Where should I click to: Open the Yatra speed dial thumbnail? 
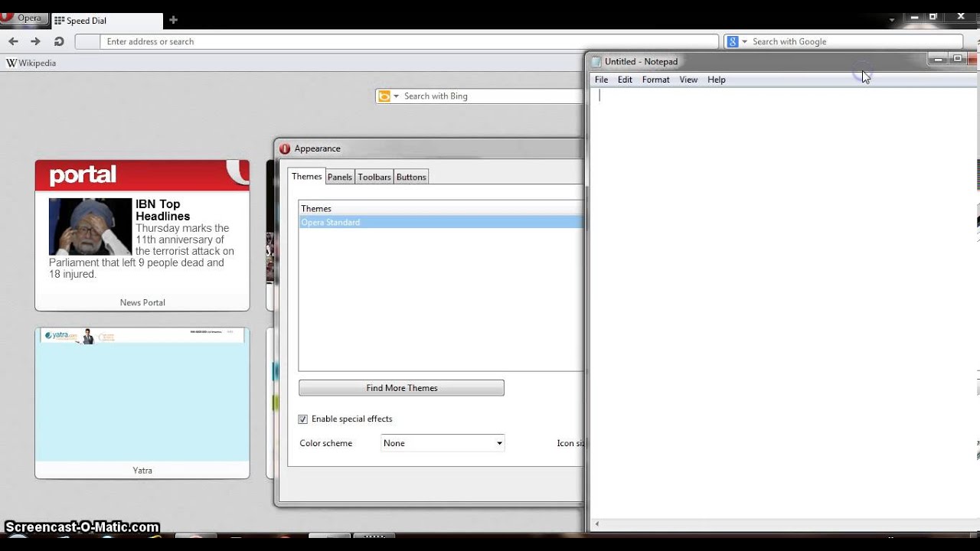click(142, 403)
